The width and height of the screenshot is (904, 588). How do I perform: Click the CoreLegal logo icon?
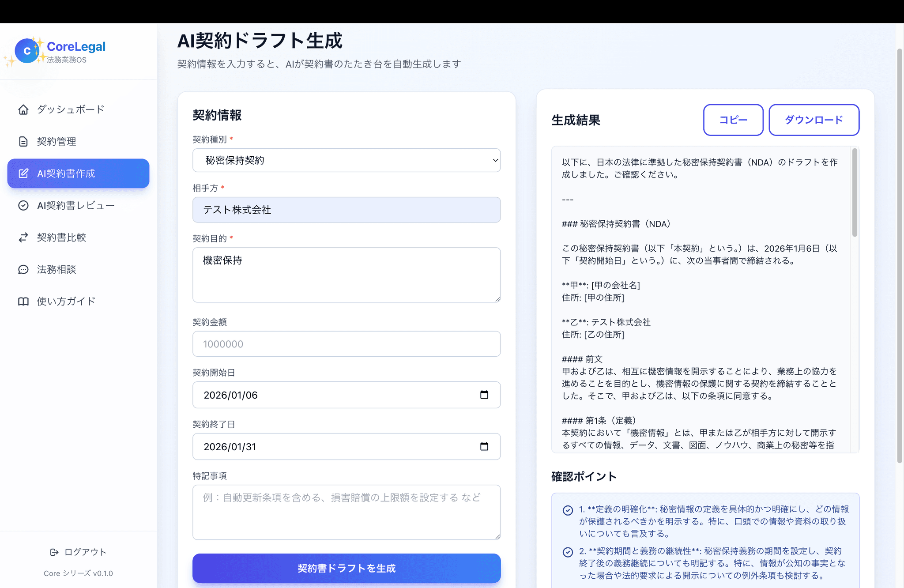pos(27,51)
